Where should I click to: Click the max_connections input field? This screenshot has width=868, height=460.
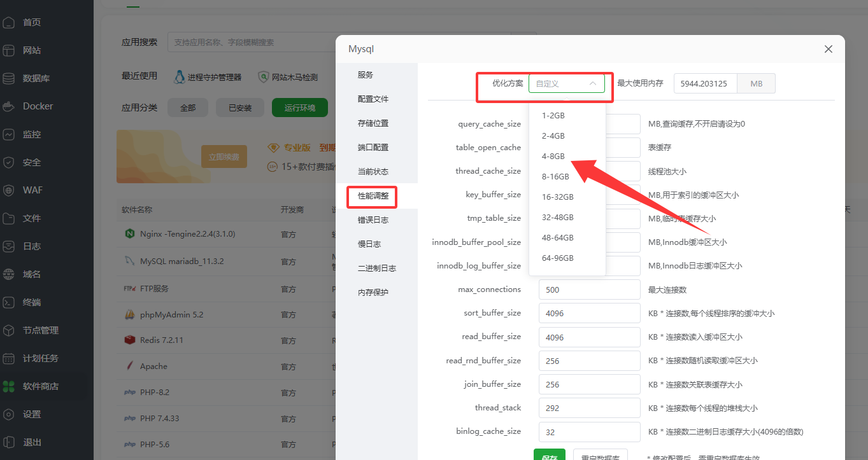click(x=589, y=289)
